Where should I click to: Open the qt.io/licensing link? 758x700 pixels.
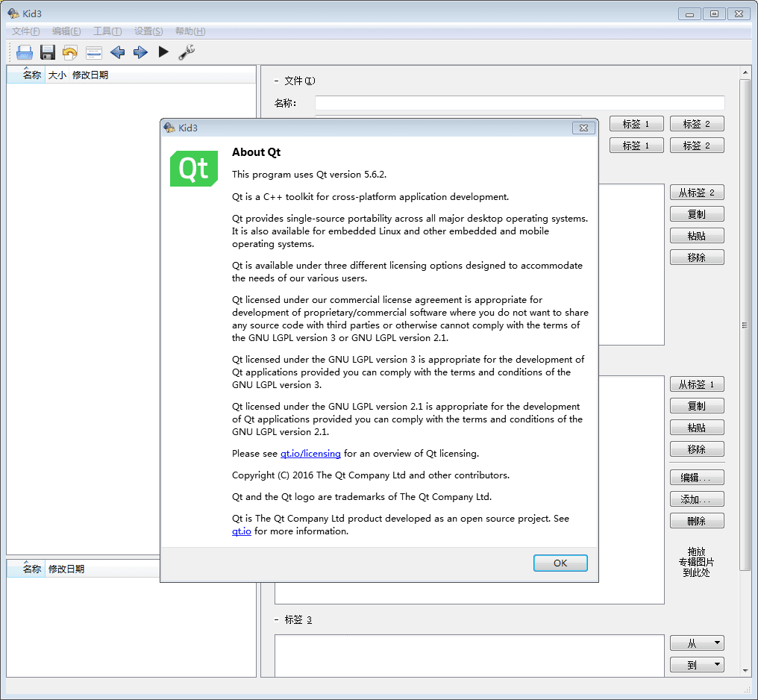(x=310, y=454)
